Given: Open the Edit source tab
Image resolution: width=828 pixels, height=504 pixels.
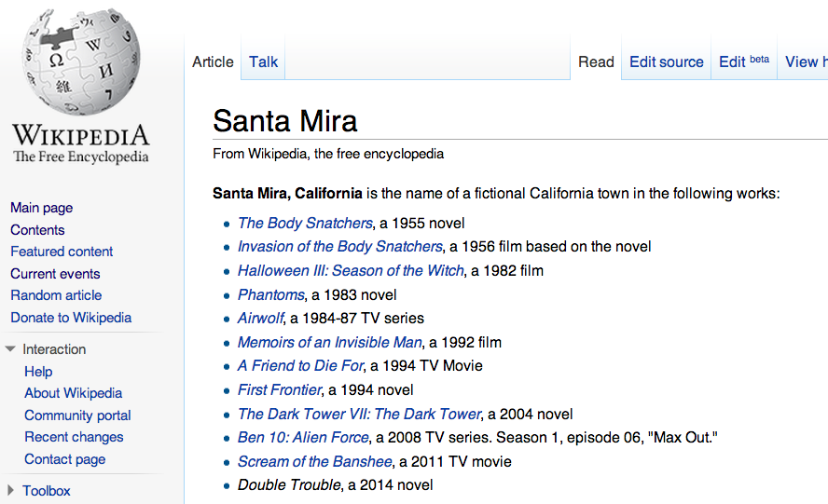Looking at the screenshot, I should tap(666, 62).
